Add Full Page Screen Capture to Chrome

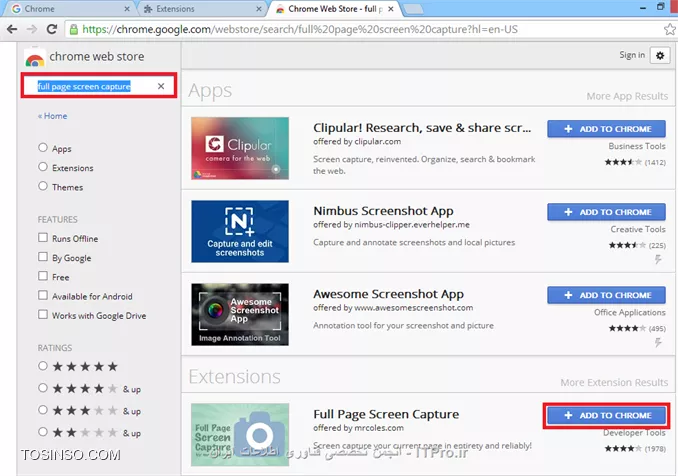point(606,415)
